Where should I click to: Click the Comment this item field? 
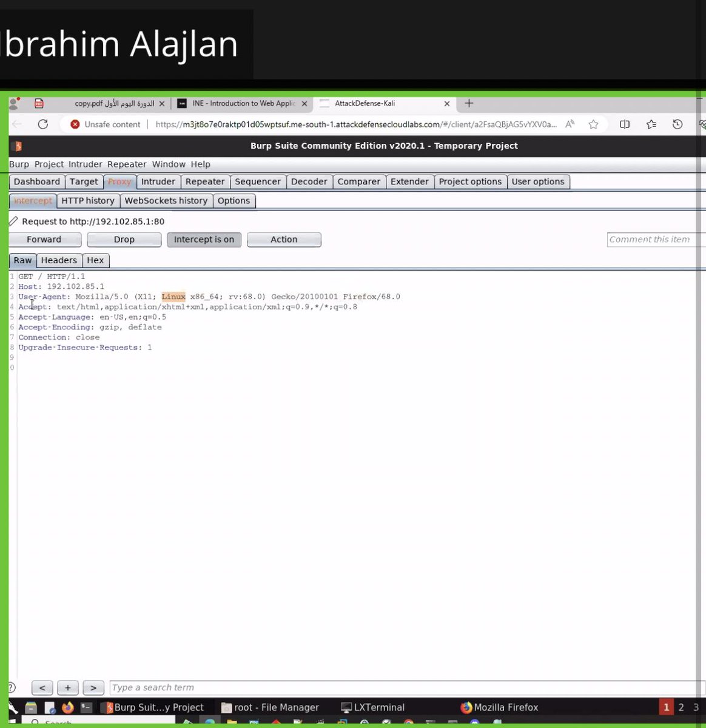(656, 240)
